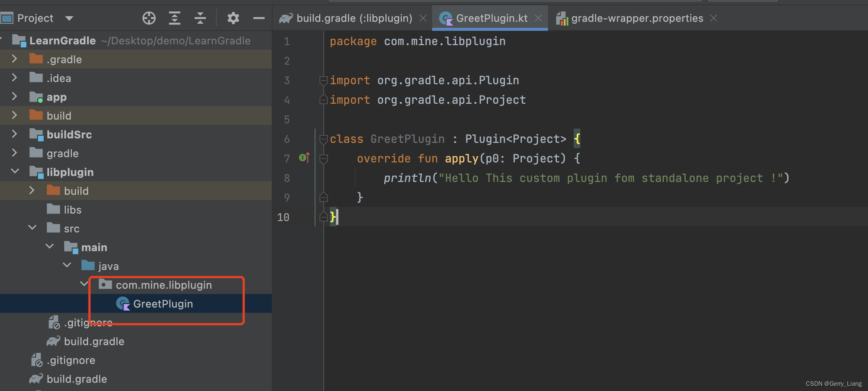Click the GreetPlugin class name in editor
This screenshot has width=868, height=391.
click(x=407, y=139)
